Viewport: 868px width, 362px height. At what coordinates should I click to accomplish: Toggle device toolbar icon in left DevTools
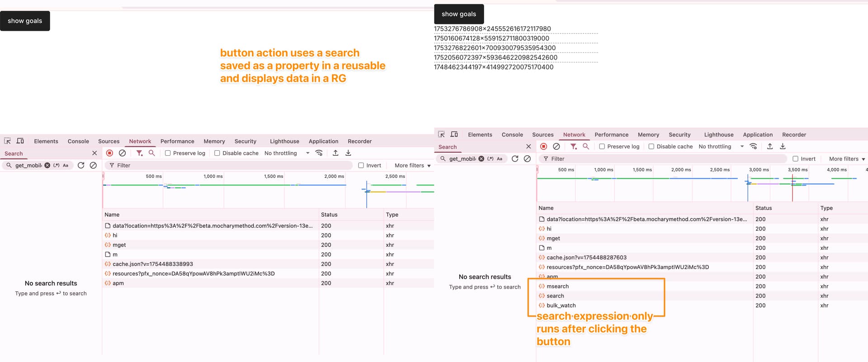(20, 141)
